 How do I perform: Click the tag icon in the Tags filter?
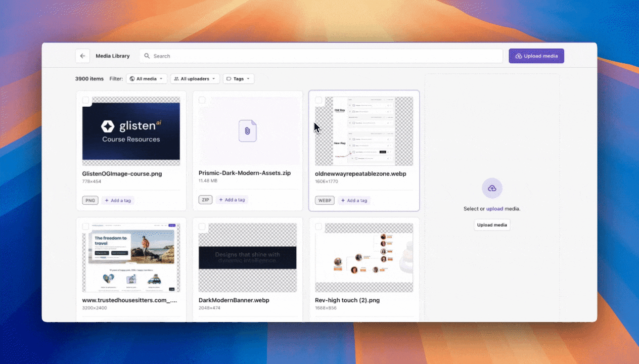[x=230, y=78]
